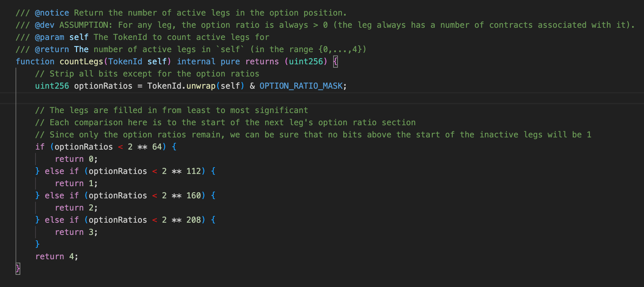Click the @dev doc tag
Viewport: 644px width, 287px height.
pos(45,25)
